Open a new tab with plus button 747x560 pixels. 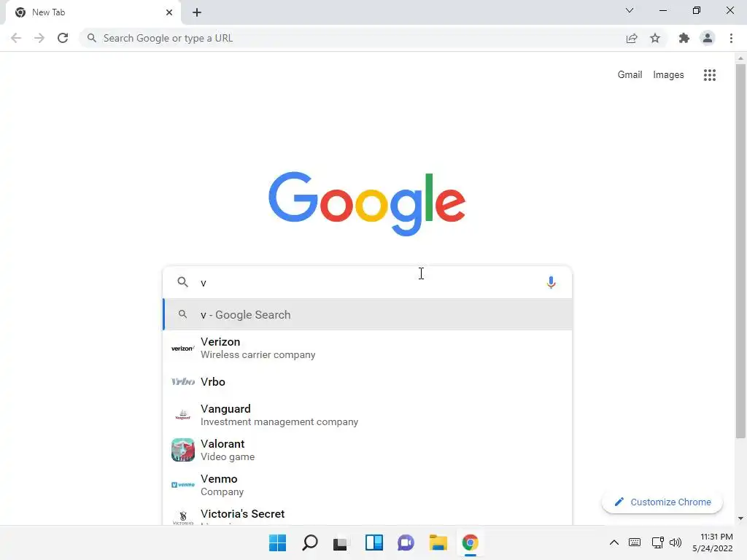coord(197,12)
